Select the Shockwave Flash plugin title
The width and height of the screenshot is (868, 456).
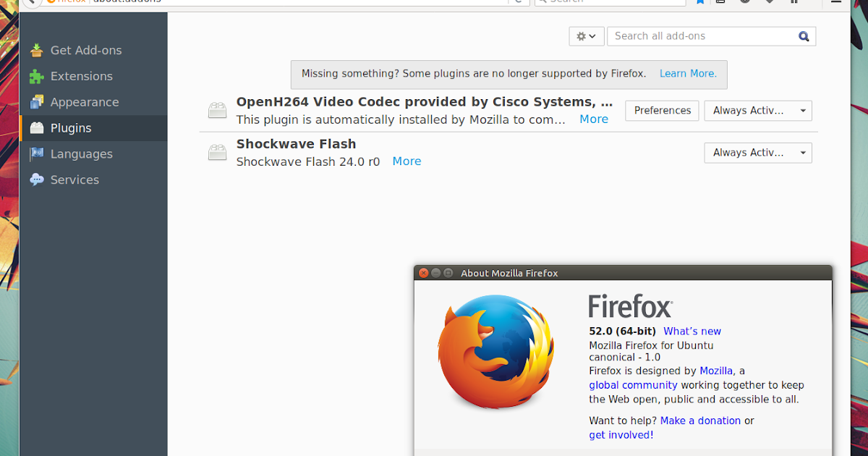(x=296, y=144)
